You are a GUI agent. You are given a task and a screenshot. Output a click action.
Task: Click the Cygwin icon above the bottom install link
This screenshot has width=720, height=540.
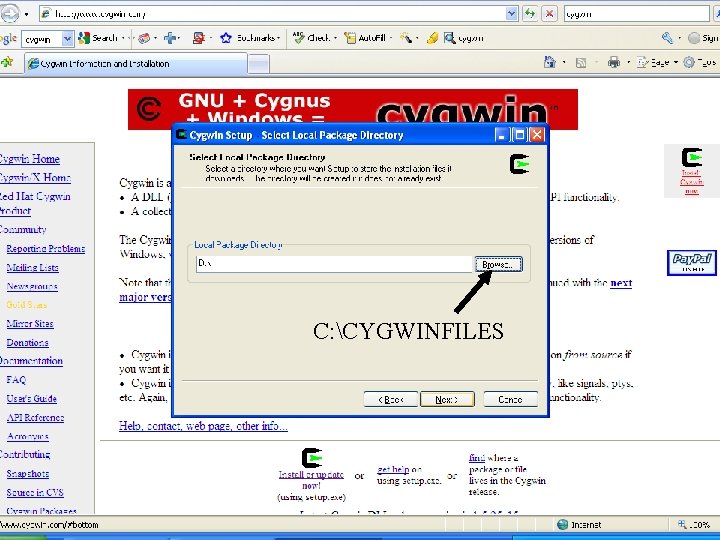click(311, 458)
